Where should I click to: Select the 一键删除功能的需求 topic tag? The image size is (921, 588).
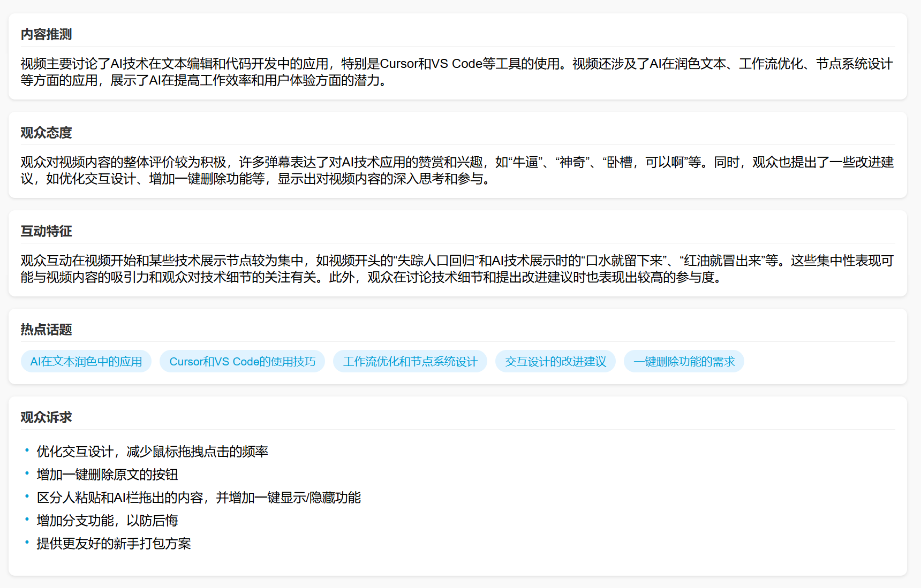(684, 362)
